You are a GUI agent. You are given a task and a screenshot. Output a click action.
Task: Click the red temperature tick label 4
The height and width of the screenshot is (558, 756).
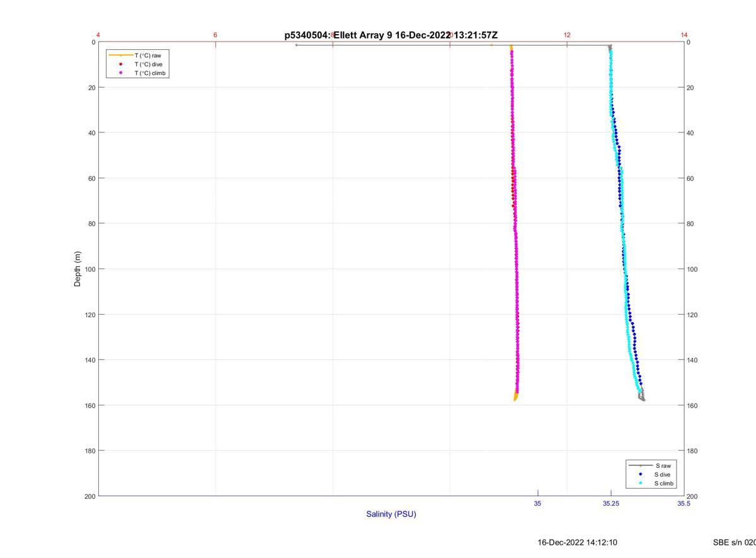click(99, 35)
